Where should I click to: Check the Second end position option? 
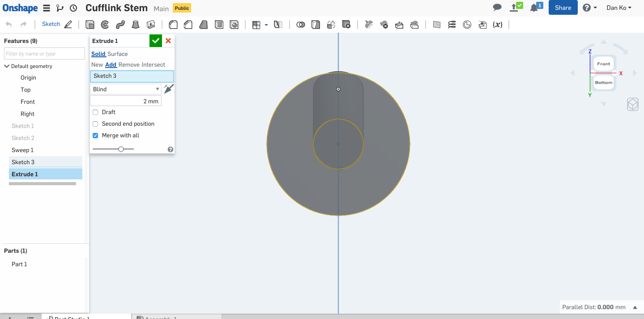coord(95,124)
